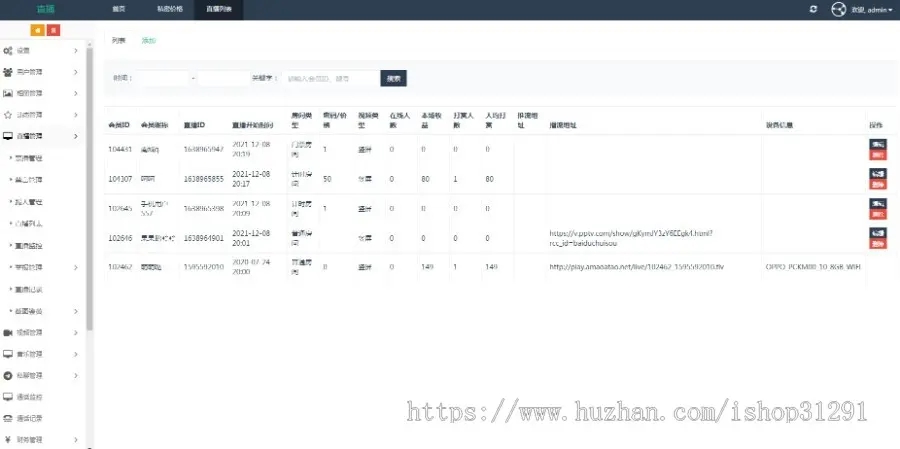The width and height of the screenshot is (900, 449).
Task: Click the refresh icon in top bar
Action: point(813,10)
